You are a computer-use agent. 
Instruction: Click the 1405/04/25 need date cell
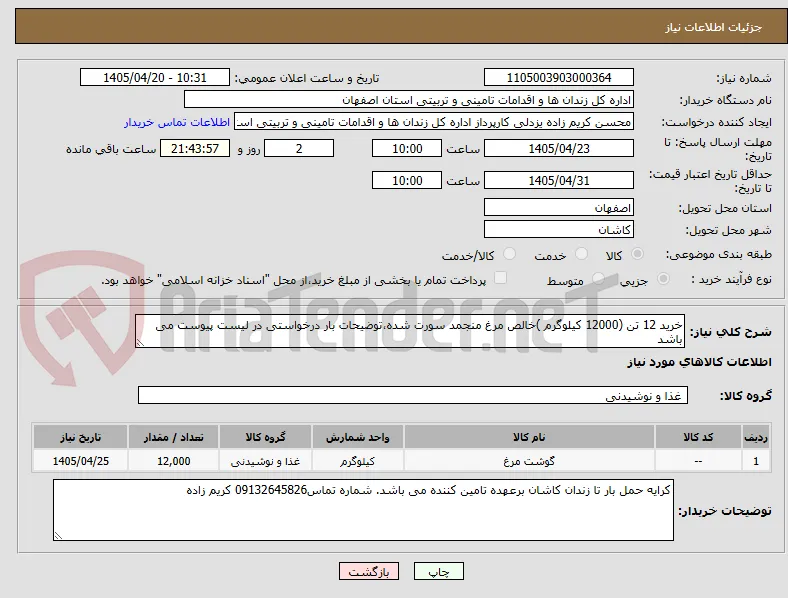coord(80,461)
